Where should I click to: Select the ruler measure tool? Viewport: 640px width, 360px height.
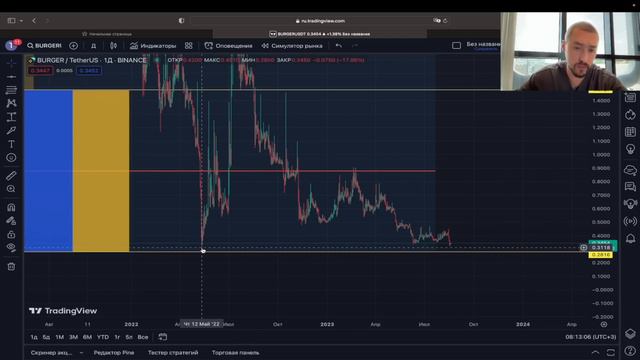coord(11,176)
